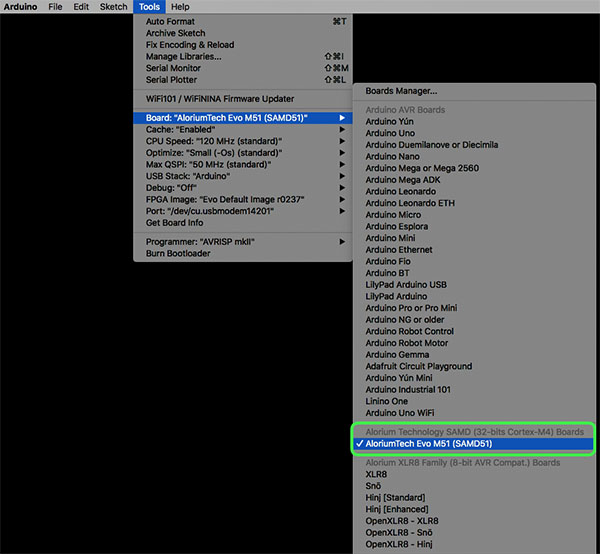600x554 pixels.
Task: Open Boards Manager...
Action: click(x=474, y=91)
